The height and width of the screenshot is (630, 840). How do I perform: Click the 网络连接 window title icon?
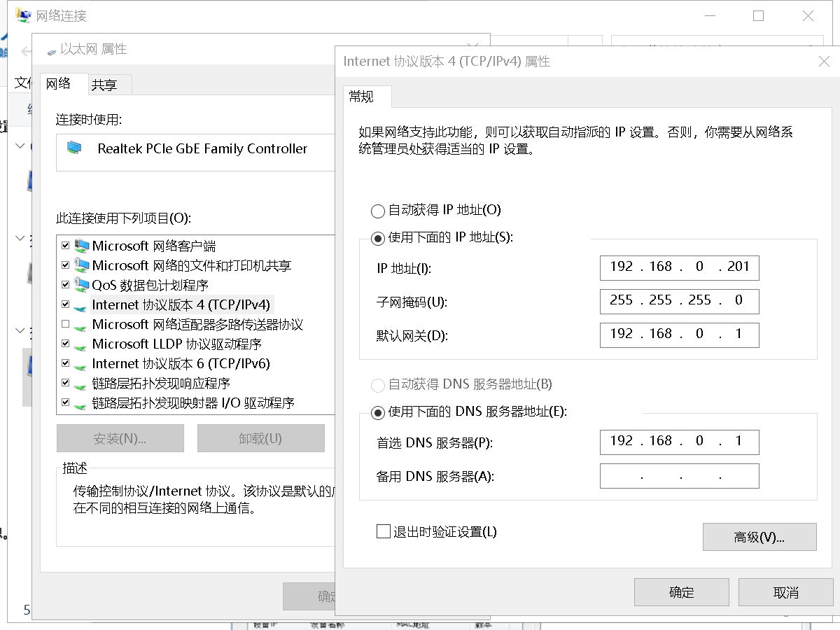(23, 15)
